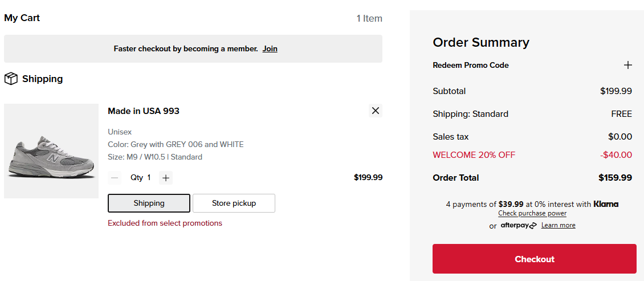Expand Redeem Promo Code with plus icon
The height and width of the screenshot is (281, 644).
click(627, 65)
